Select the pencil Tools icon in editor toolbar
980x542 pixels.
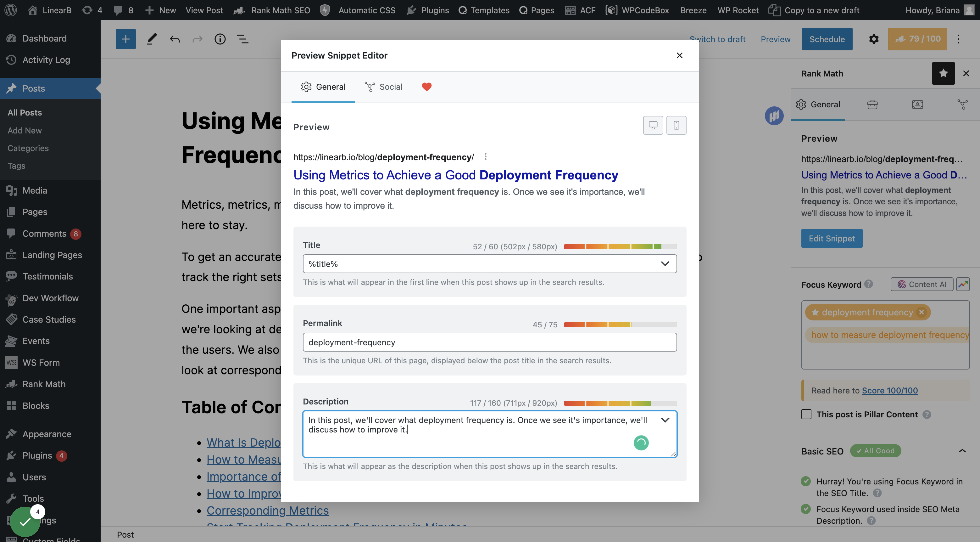pyautogui.click(x=152, y=39)
